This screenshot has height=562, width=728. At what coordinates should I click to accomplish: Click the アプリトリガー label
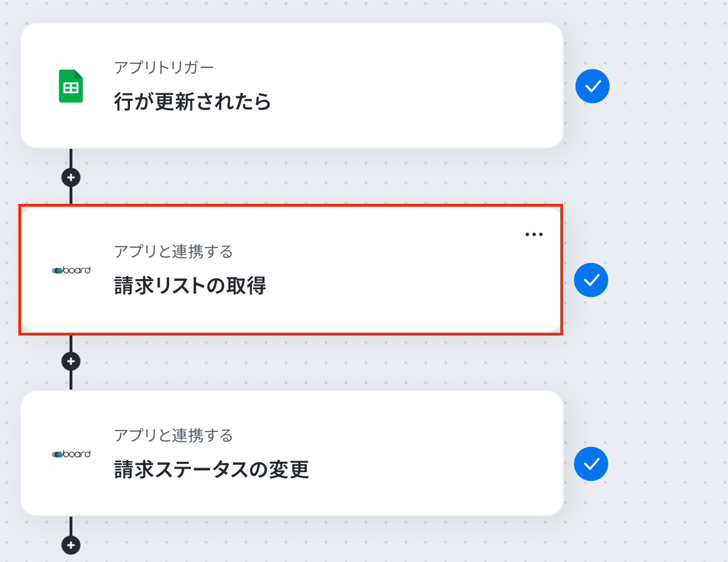(x=164, y=68)
